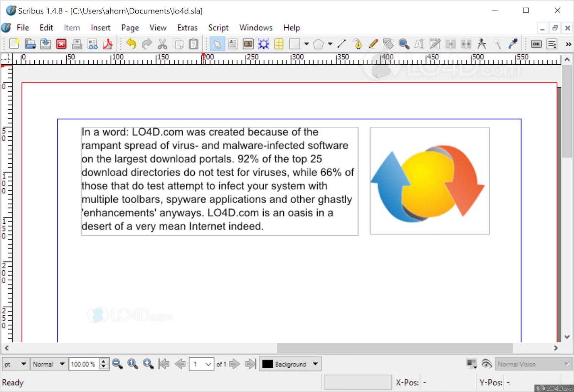Open the Insert menu
The height and width of the screenshot is (392, 574).
(101, 28)
